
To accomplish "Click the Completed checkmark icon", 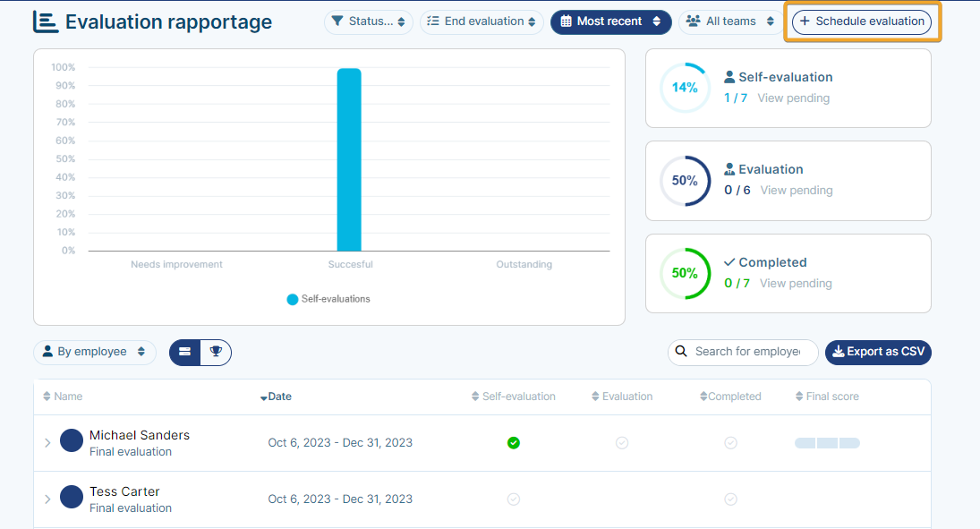I will [729, 262].
